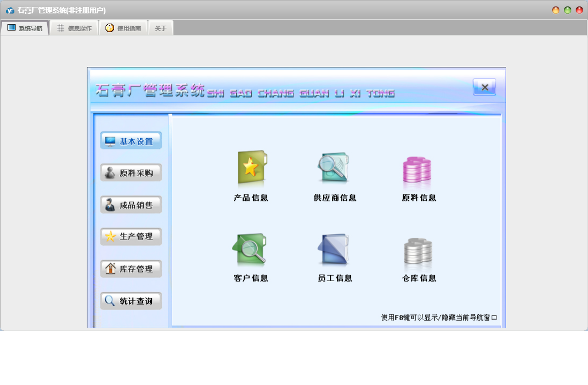Click the F8 hint text at bottom
This screenshot has height=385, width=588.
pyautogui.click(x=439, y=318)
